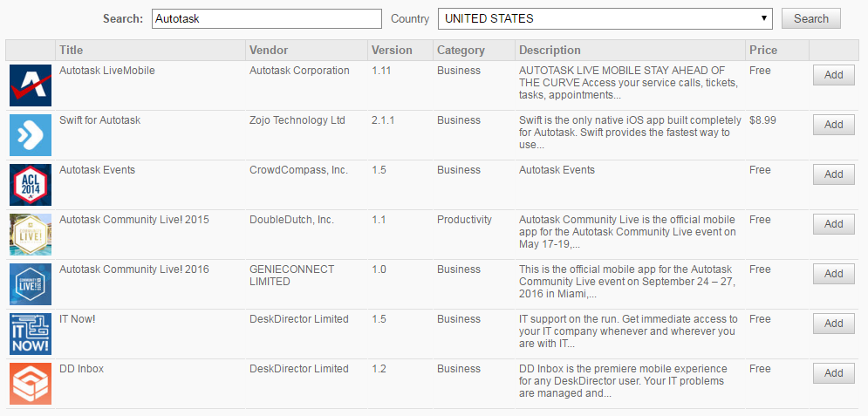Click the Swift for Autotask app icon
The width and height of the screenshot is (868, 416).
point(31,135)
